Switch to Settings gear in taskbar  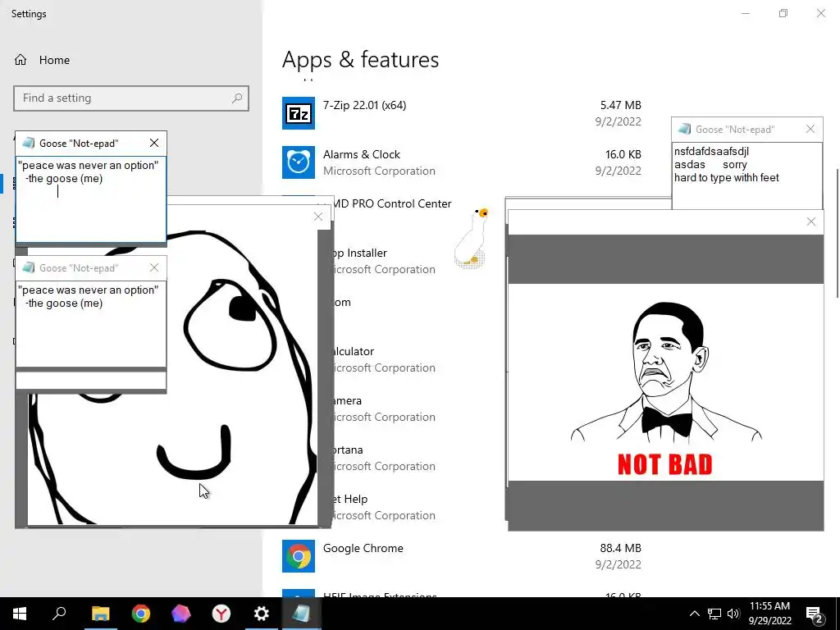[x=262, y=614]
